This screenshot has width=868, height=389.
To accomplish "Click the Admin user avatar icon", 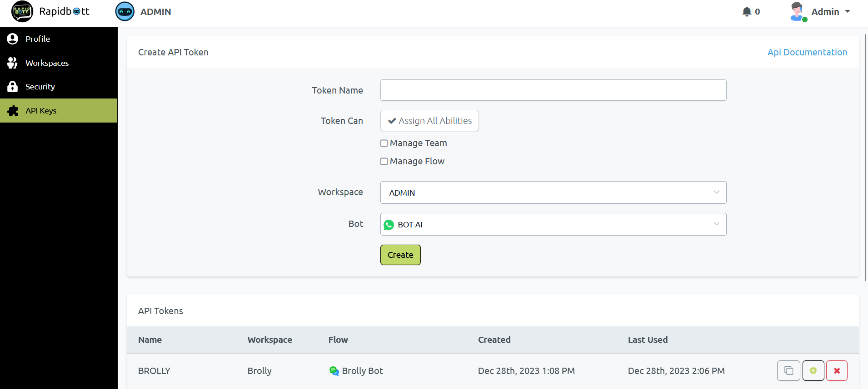I will pyautogui.click(x=798, y=12).
